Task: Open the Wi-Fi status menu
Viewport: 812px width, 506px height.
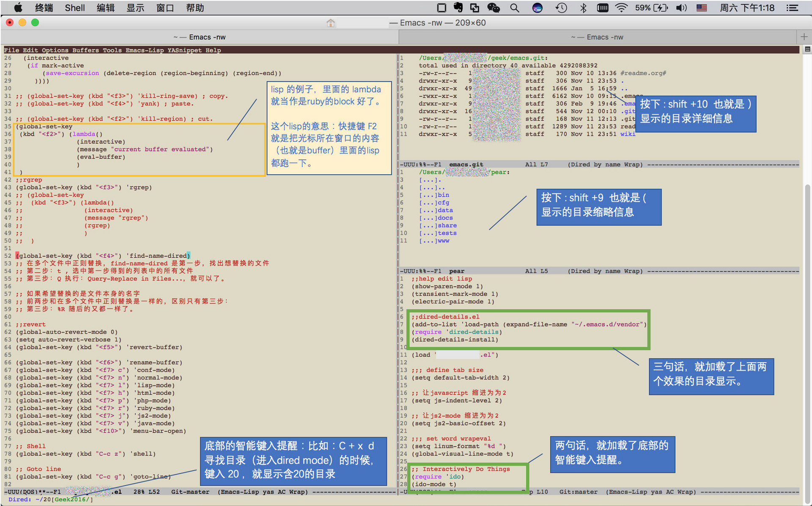Action: 621,8
